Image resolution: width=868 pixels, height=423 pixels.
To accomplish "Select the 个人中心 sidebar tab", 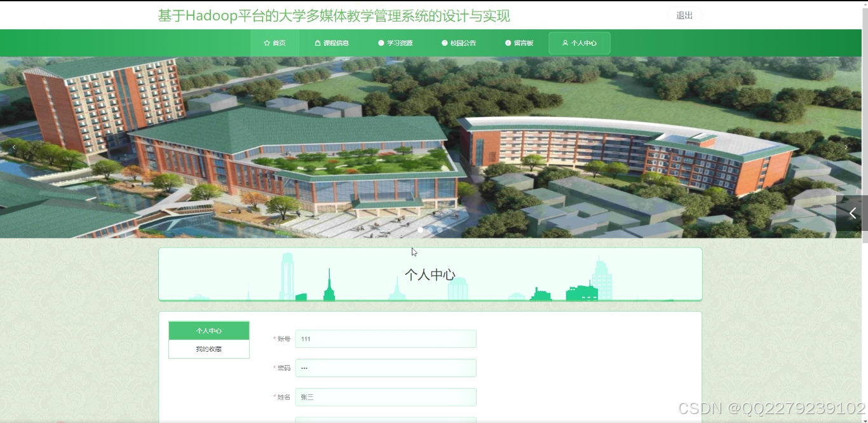I will 209,331.
